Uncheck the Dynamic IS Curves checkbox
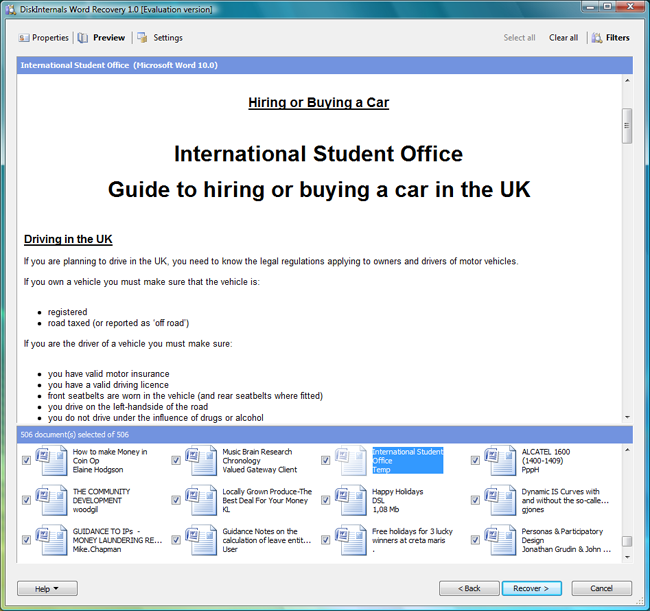 tap(476, 500)
